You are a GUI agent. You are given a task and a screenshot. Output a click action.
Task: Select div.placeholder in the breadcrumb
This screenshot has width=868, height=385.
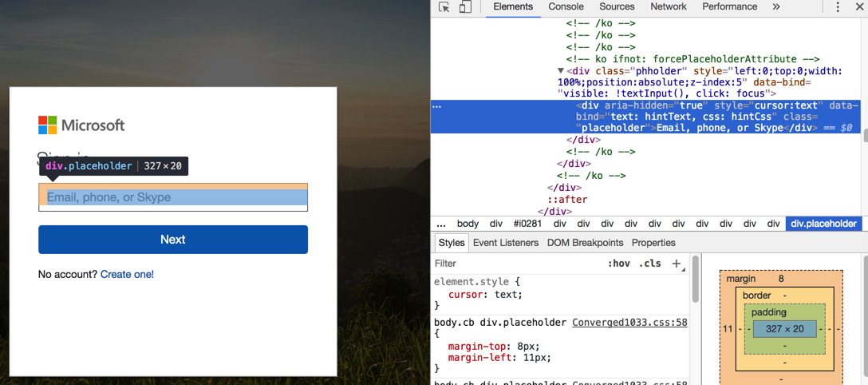(x=823, y=224)
